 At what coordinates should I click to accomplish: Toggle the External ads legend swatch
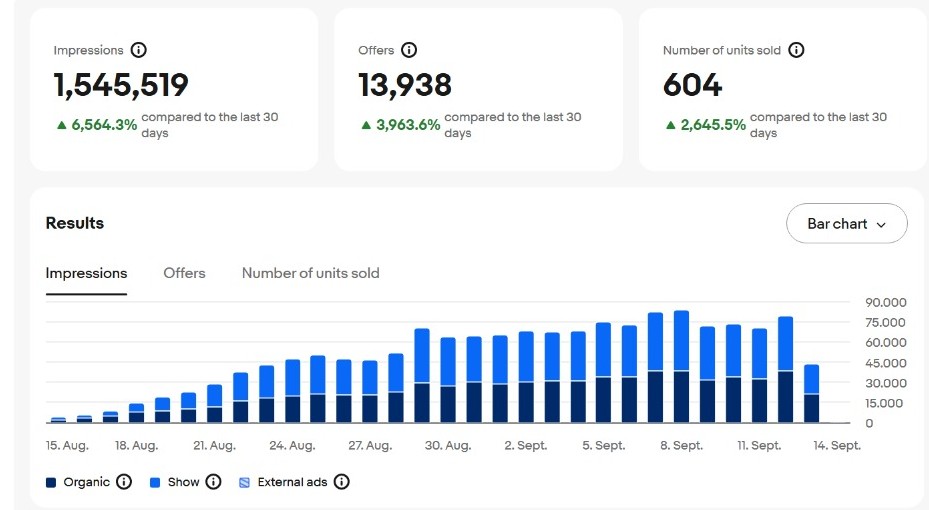[244, 482]
